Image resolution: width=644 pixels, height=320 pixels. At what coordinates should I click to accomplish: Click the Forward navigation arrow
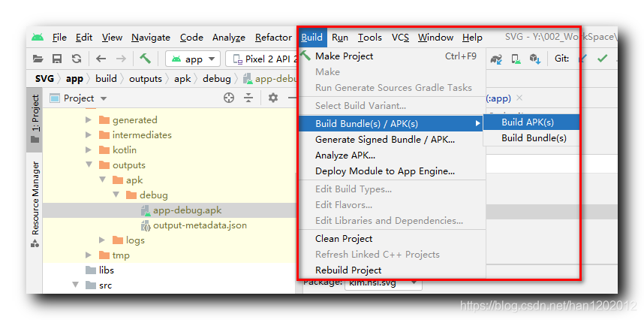(x=121, y=59)
